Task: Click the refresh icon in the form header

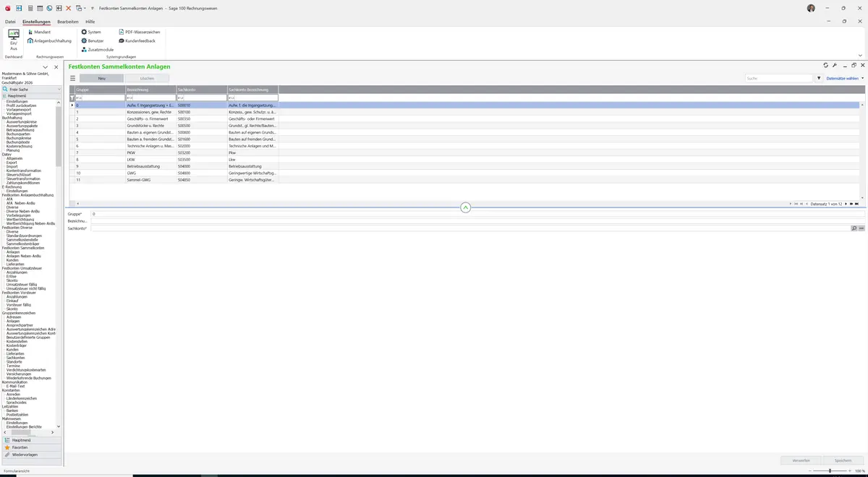Action: click(x=826, y=65)
